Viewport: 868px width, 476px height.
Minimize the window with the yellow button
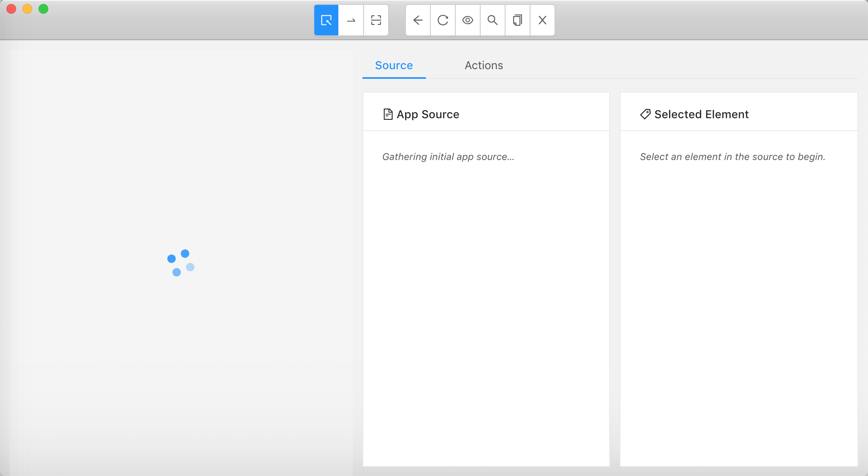27,9
